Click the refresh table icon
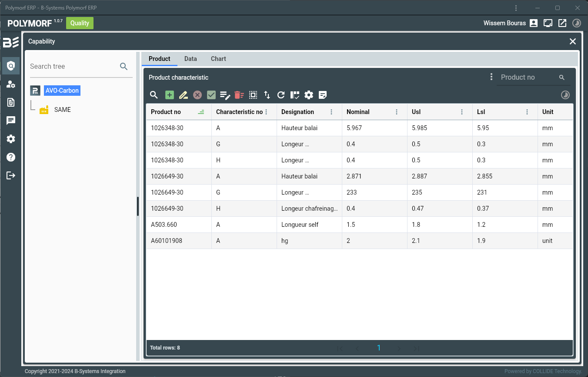Screen dimensions: 588x377 pyautogui.click(x=281, y=95)
